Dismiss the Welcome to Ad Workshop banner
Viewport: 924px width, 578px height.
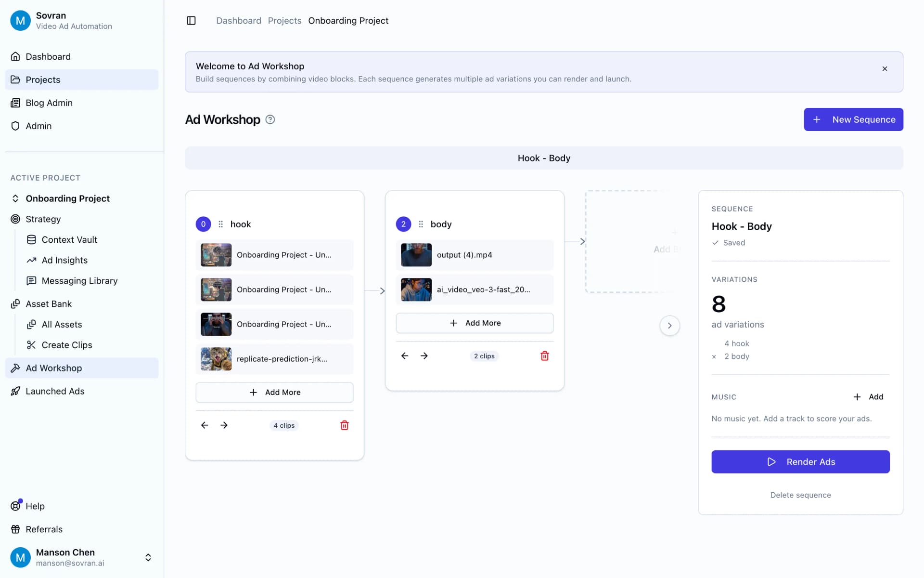[x=885, y=69]
